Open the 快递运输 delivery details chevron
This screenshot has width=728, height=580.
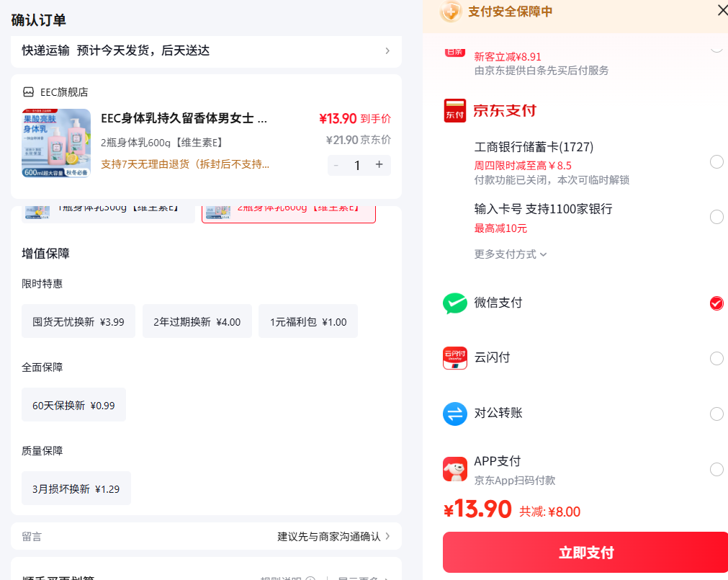click(387, 50)
